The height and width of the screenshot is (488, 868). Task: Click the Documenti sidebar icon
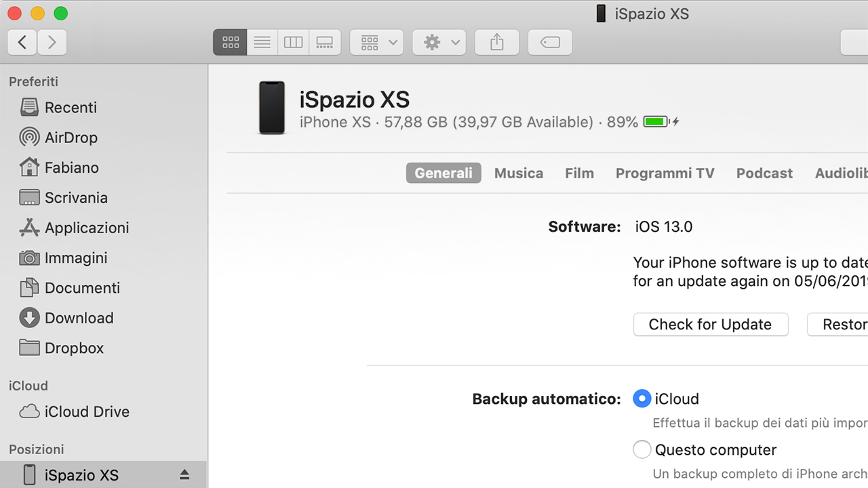pos(29,288)
